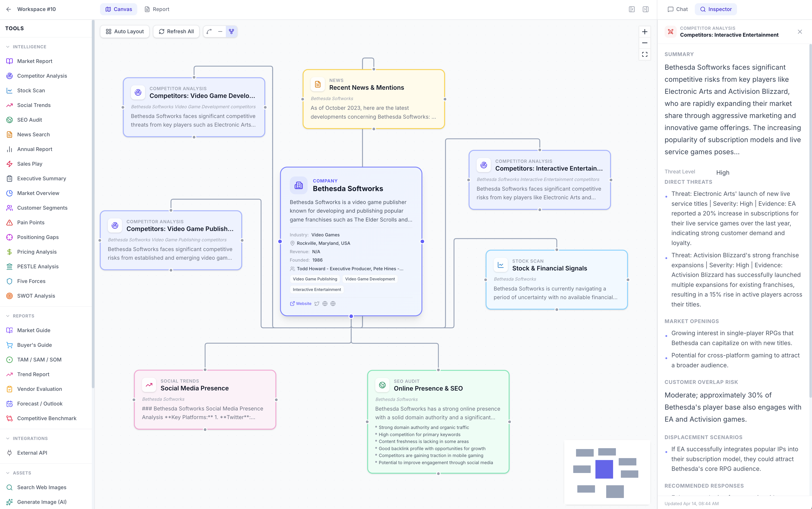
Task: Collapse the REPORTS section
Action: point(8,316)
